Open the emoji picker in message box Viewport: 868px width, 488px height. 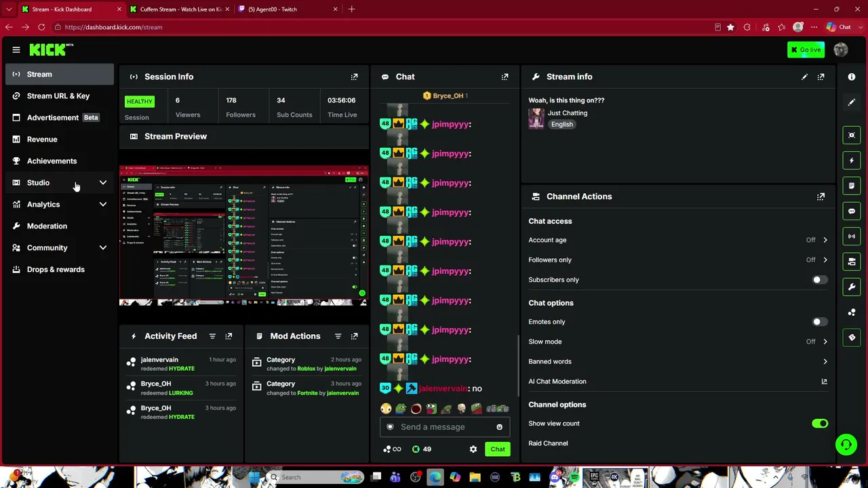pyautogui.click(x=499, y=427)
